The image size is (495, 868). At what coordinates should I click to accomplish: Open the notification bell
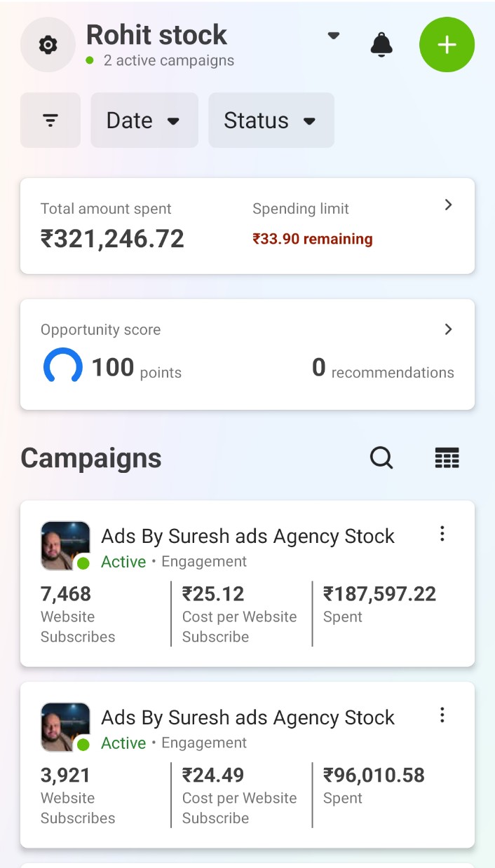point(381,44)
